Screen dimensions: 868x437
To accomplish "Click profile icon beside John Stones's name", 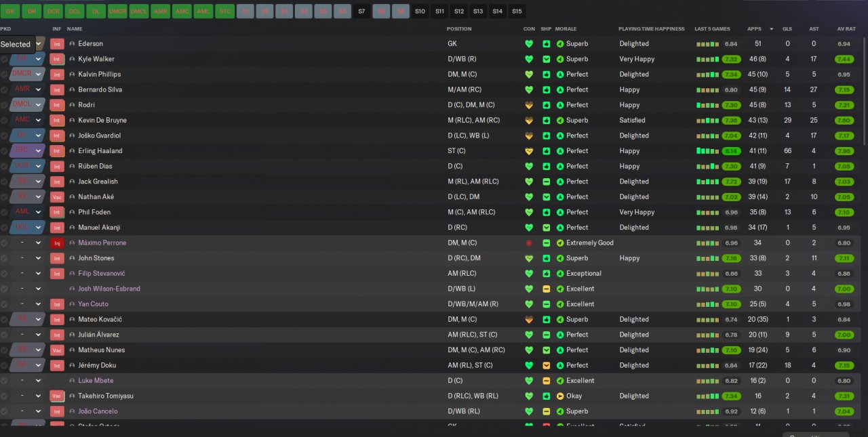I will (72, 258).
